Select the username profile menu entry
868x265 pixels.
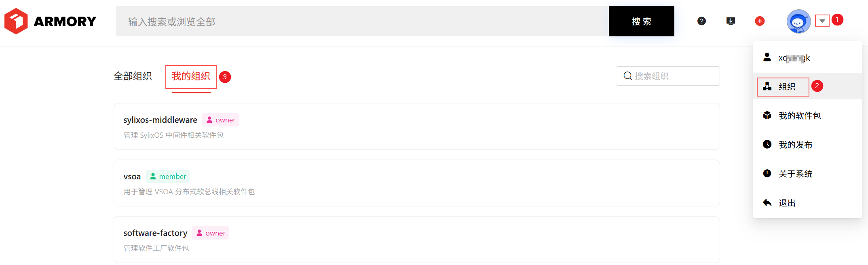pyautogui.click(x=807, y=58)
